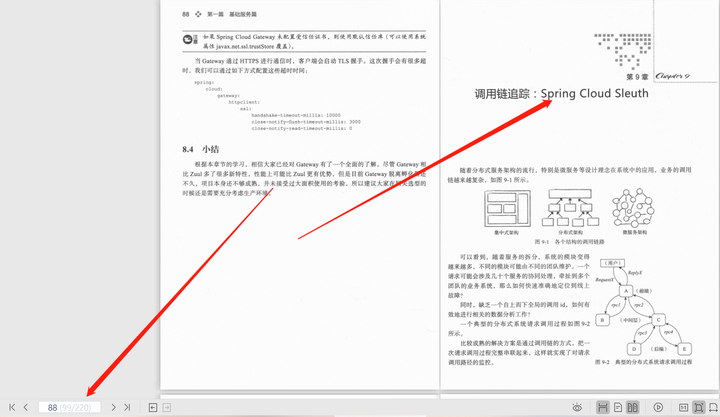
Task: Toggle eye protection mode icon
Action: 577,407
